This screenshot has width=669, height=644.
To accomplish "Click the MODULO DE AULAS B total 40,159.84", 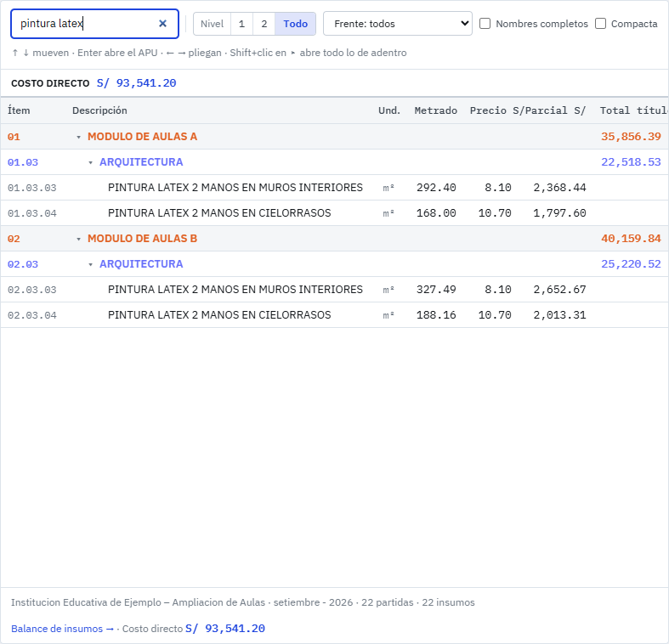I will tap(631, 239).
